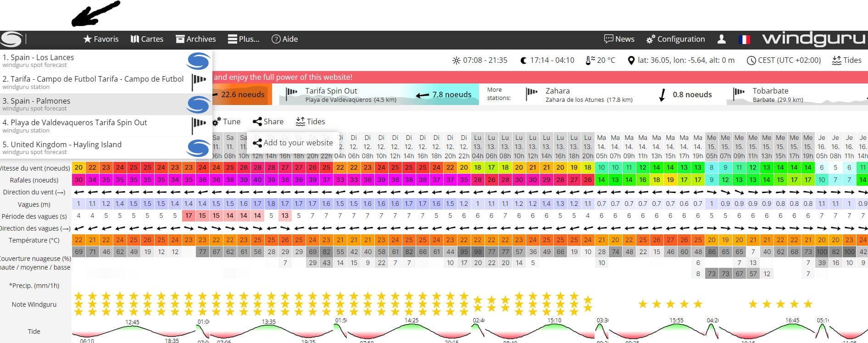Viewport: 868px width, 343px height.
Task: Open Tobarbate station card
Action: (x=797, y=94)
